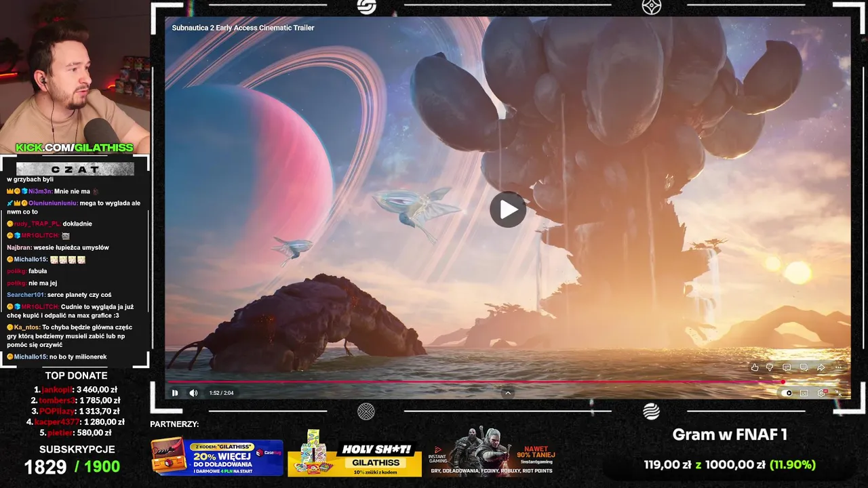Open the HOLY SH*T! GILATHISS partner banner
Viewport: 868px width, 488px height.
(x=355, y=454)
